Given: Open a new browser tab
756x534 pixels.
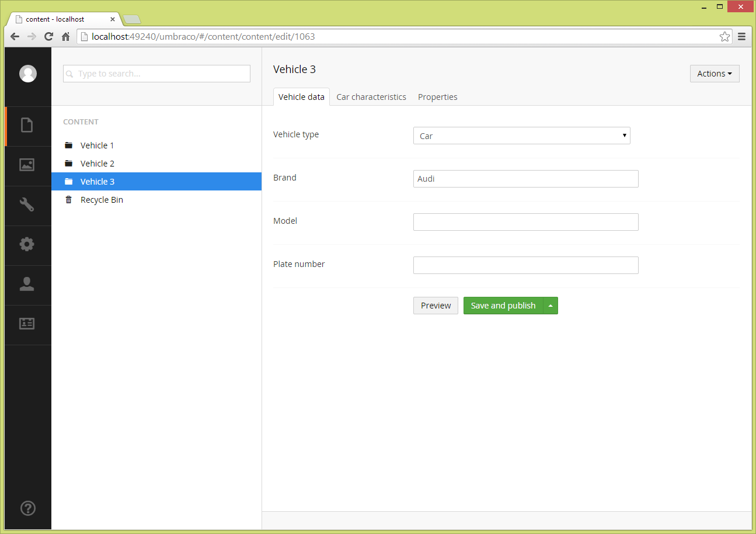Looking at the screenshot, I should pos(132,20).
